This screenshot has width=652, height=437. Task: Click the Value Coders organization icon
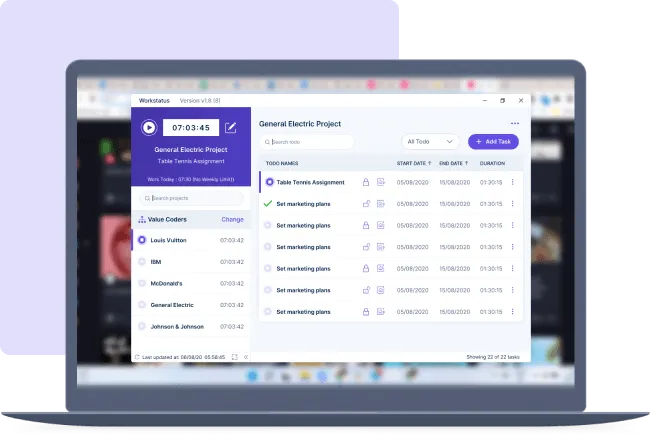(x=142, y=220)
